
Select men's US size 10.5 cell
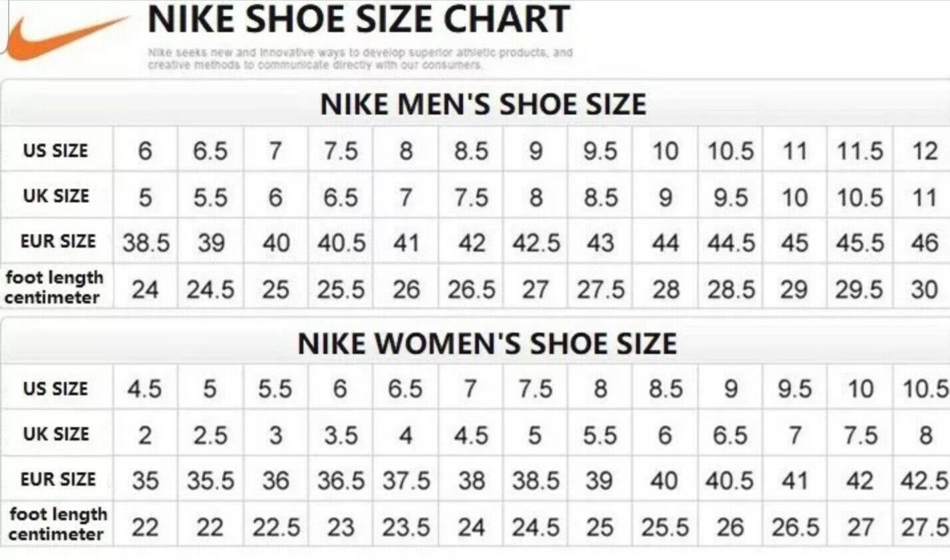tap(730, 151)
